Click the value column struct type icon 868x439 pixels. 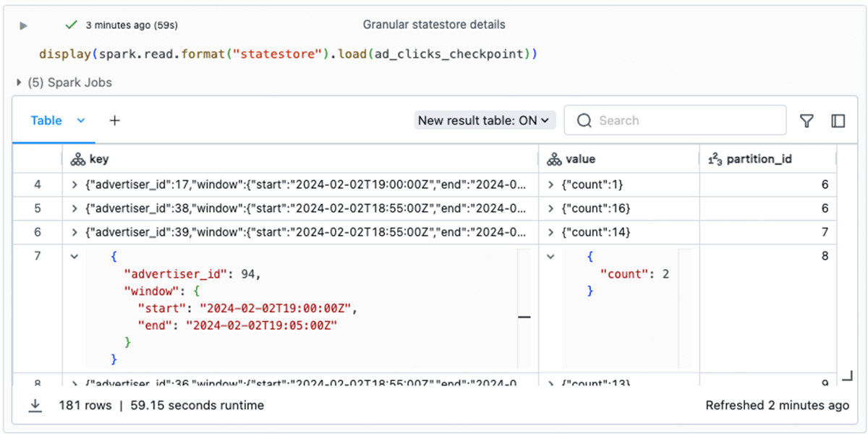(554, 160)
